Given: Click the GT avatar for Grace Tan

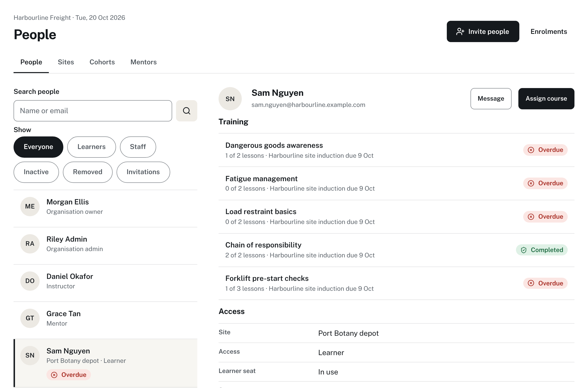Looking at the screenshot, I should point(30,318).
